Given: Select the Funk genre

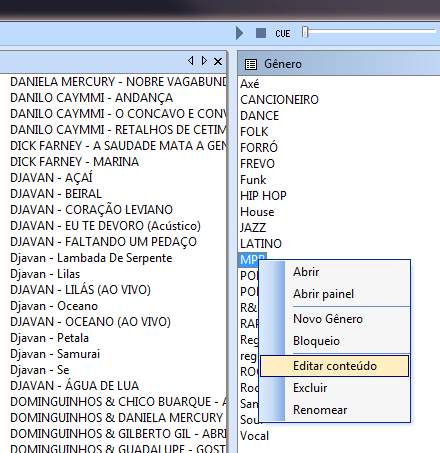Looking at the screenshot, I should [253, 180].
